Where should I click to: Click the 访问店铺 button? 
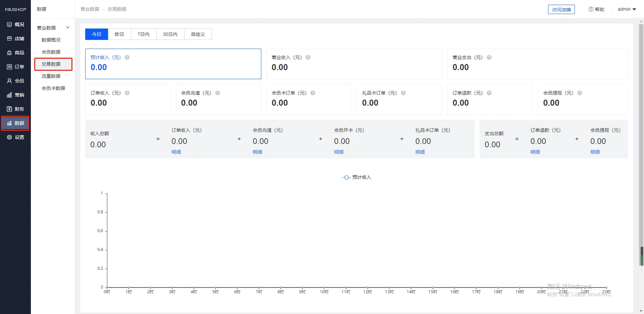(561, 9)
